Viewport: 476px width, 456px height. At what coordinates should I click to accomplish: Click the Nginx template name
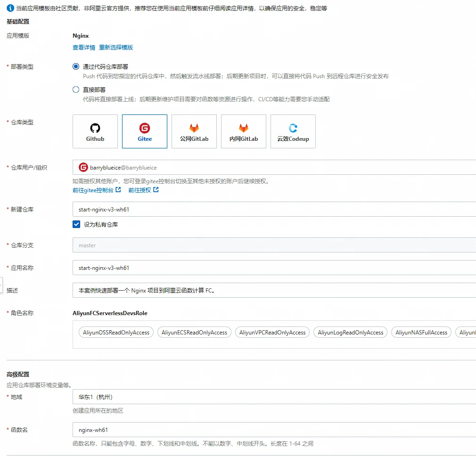81,36
